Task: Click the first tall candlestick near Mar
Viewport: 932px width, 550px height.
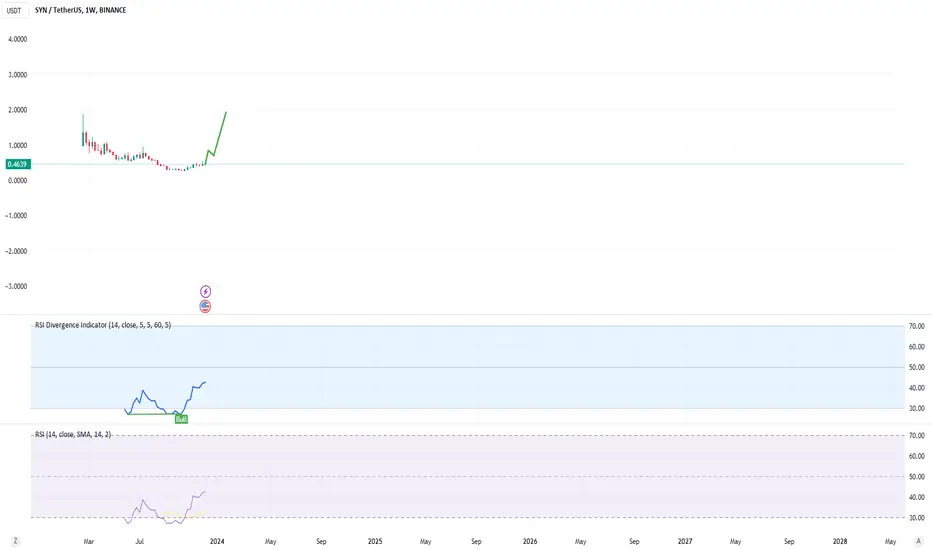Action: (83, 131)
